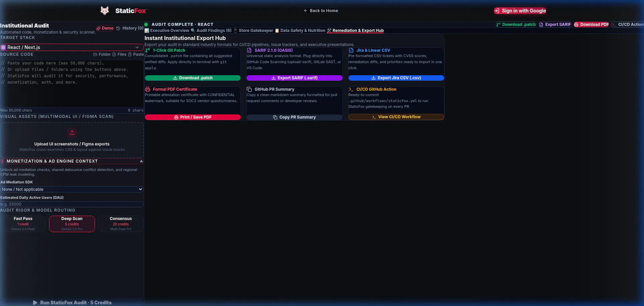Click Sign in with Google
This screenshot has height=306, width=644.
[520, 11]
